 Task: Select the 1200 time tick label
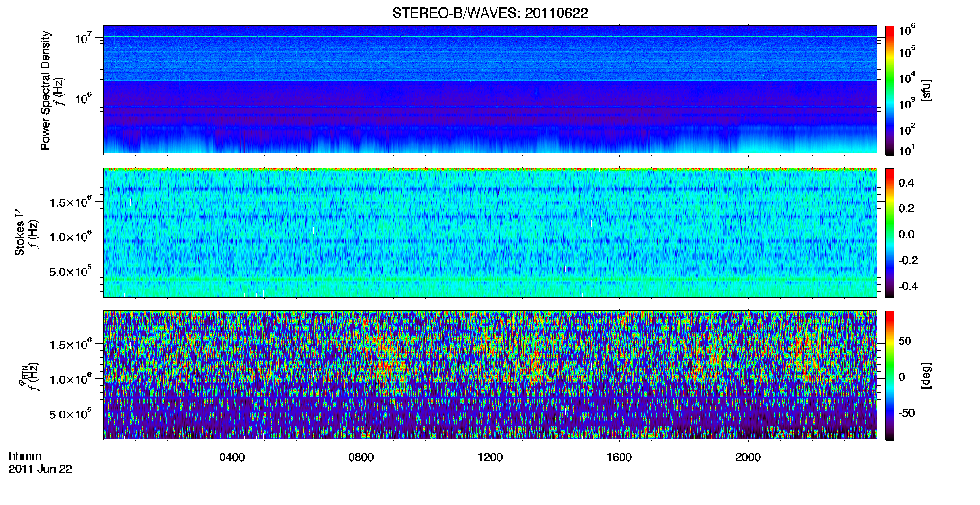pyautogui.click(x=490, y=457)
